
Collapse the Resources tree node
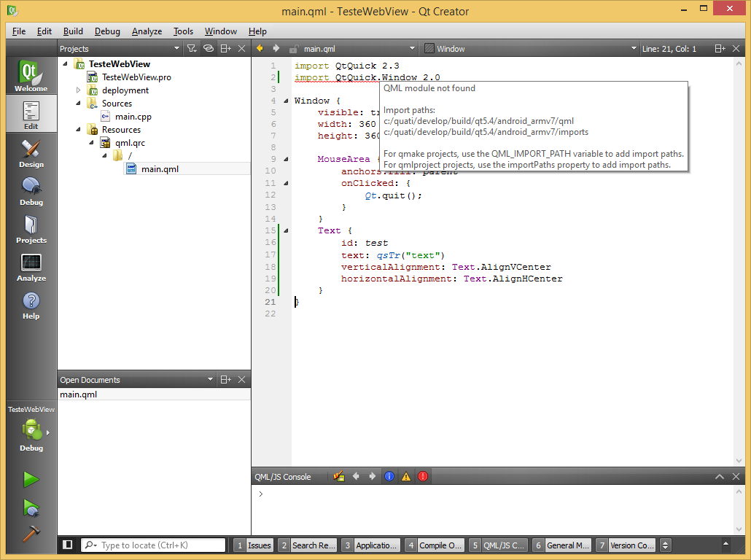(79, 130)
